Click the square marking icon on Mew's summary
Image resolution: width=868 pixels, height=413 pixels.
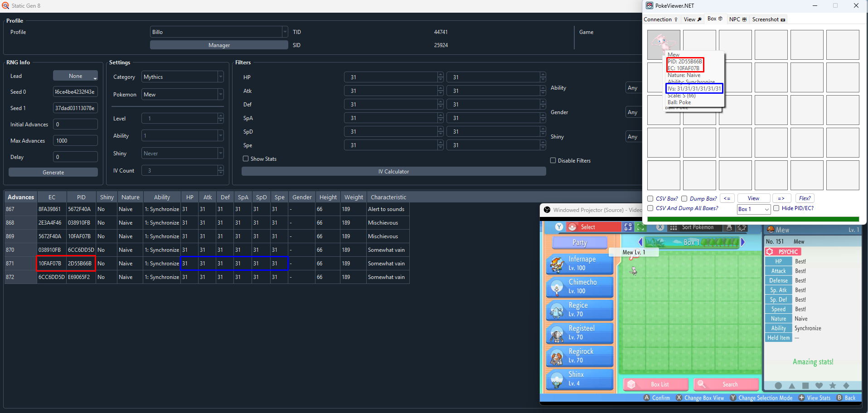805,386
